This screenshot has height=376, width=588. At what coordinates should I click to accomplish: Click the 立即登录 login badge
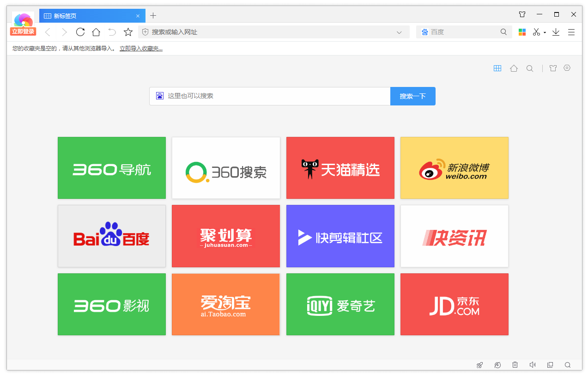coord(23,31)
